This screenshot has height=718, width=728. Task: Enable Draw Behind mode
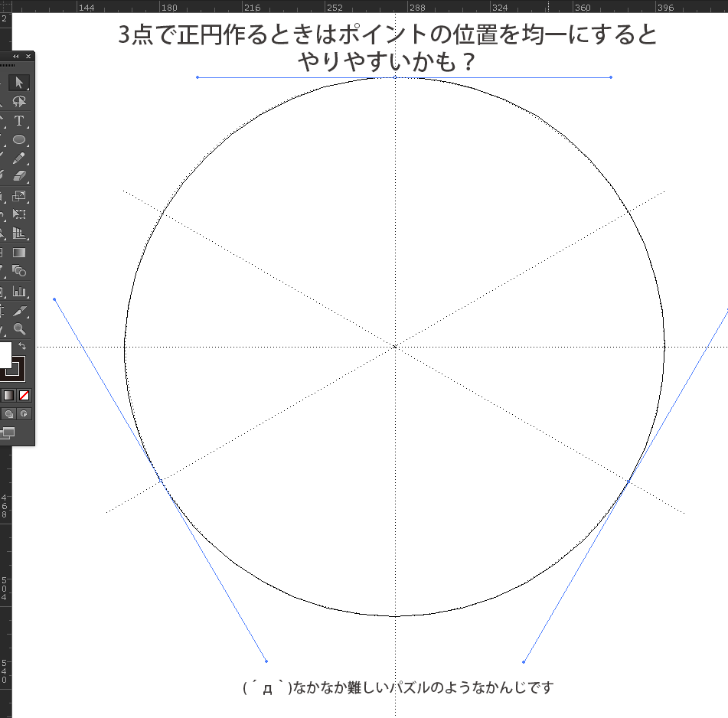(x=9, y=413)
